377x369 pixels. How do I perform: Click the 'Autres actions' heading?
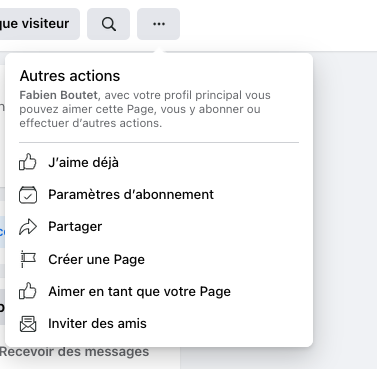pos(70,76)
